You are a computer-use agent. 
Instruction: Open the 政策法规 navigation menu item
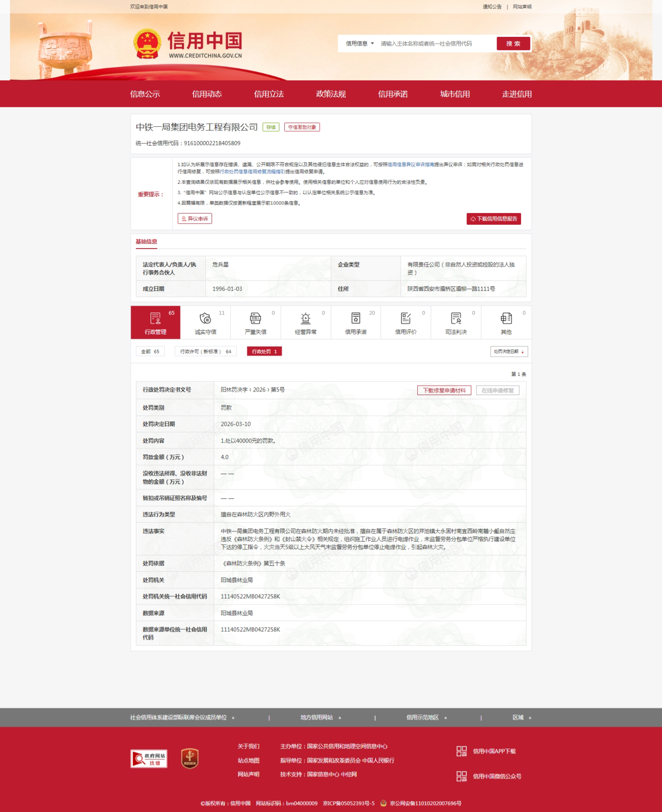tap(331, 94)
